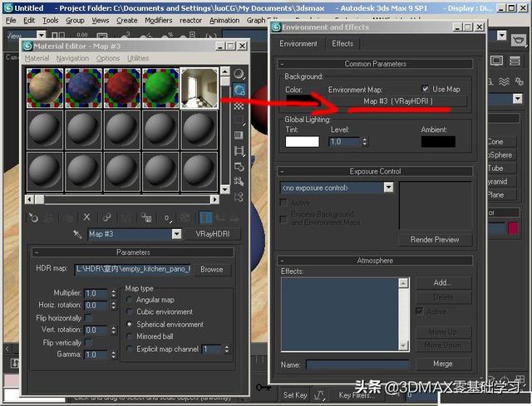Screen dimensions: 532x406
Task: Click the Browse button for HDR map
Action: tap(212, 270)
